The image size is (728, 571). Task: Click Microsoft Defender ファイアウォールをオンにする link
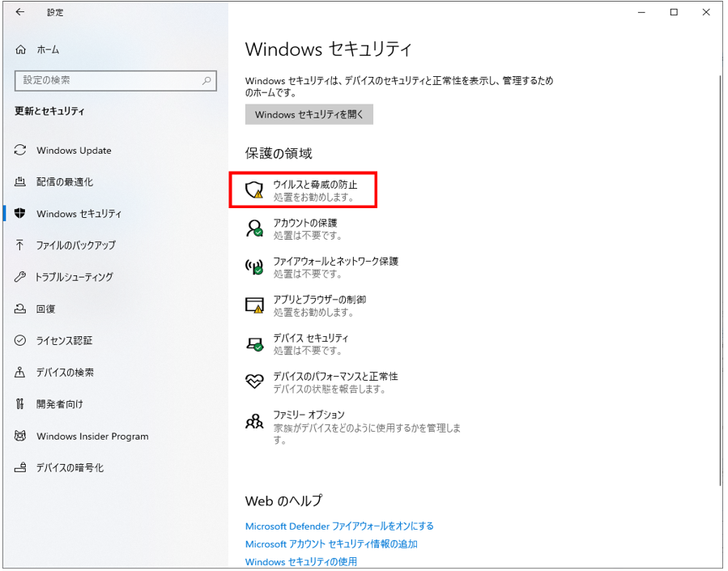click(339, 526)
